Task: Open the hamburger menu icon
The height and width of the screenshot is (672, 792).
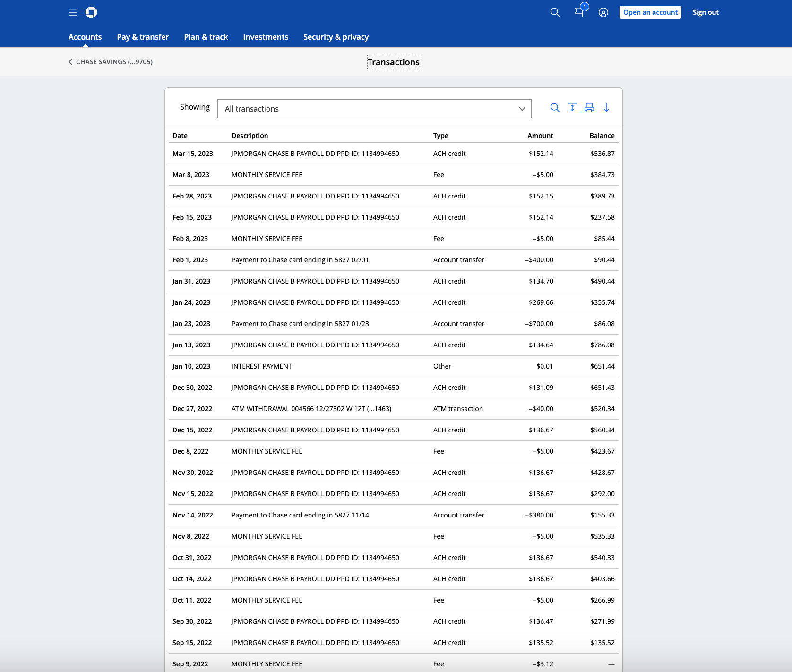Action: click(73, 12)
